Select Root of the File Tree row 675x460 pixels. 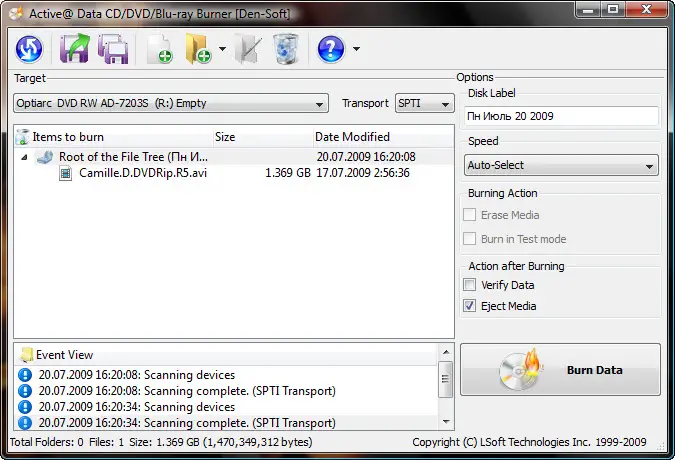(234, 157)
